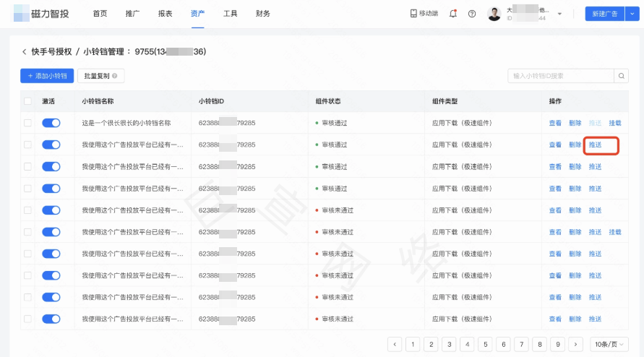
Task: Click the 快手号授权 breadcrumb link
Action: point(52,52)
